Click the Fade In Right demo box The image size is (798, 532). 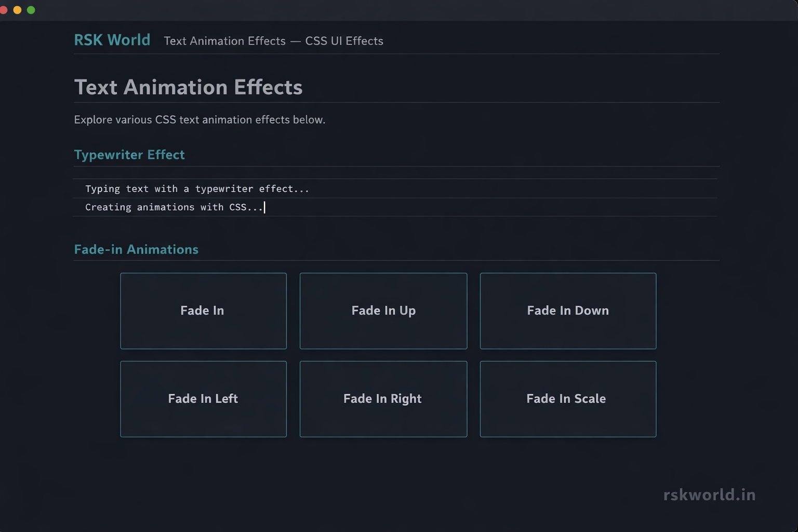click(x=383, y=399)
